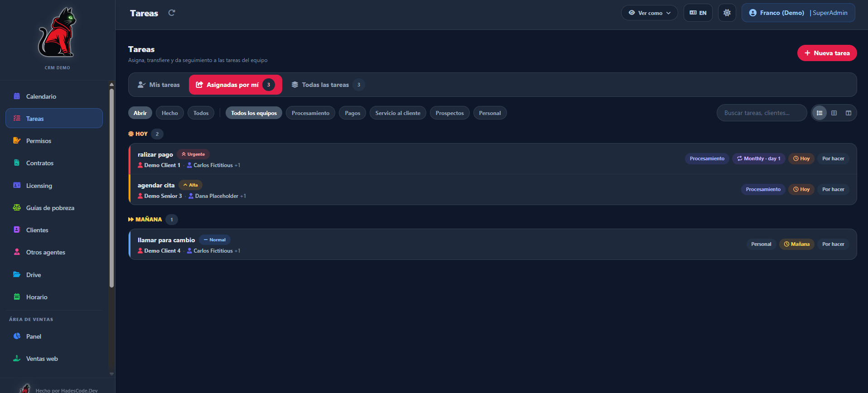The image size is (868, 393).
Task: Open Contratos in the sidebar
Action: click(x=54, y=163)
